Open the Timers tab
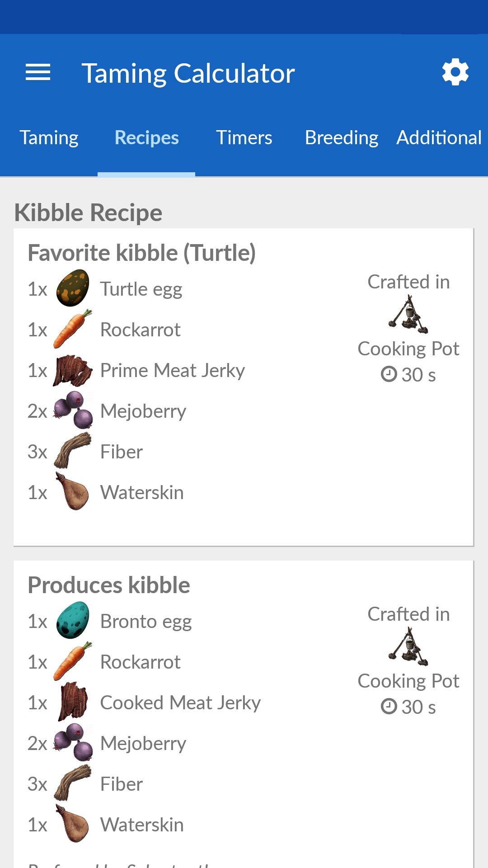The width and height of the screenshot is (488, 868). (x=244, y=137)
